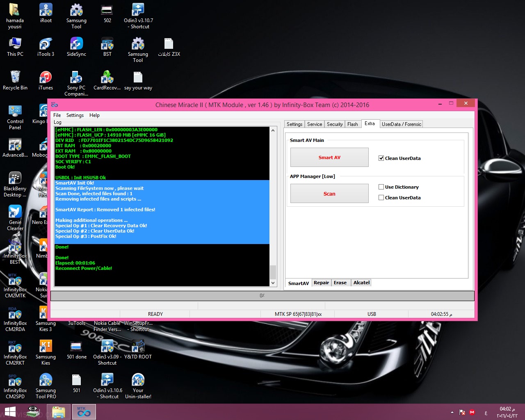This screenshot has height=420, width=525.
Task: Open File Explorer from the taskbar
Action: pos(59,412)
